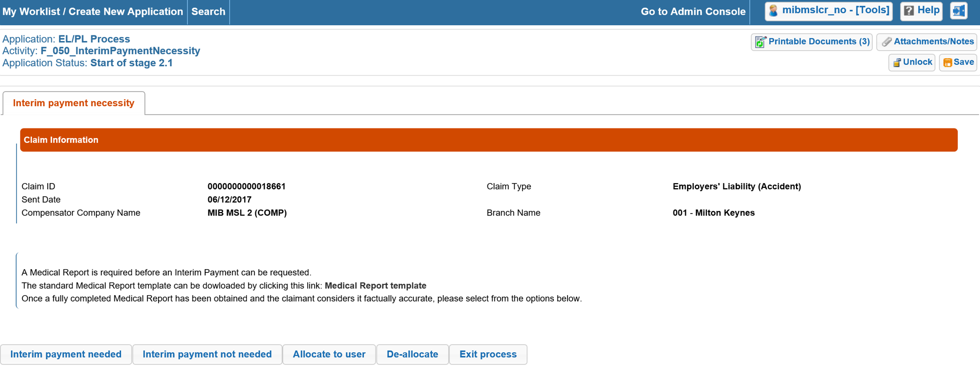The height and width of the screenshot is (371, 980).
Task: Select Interim payment not needed
Action: 207,354
